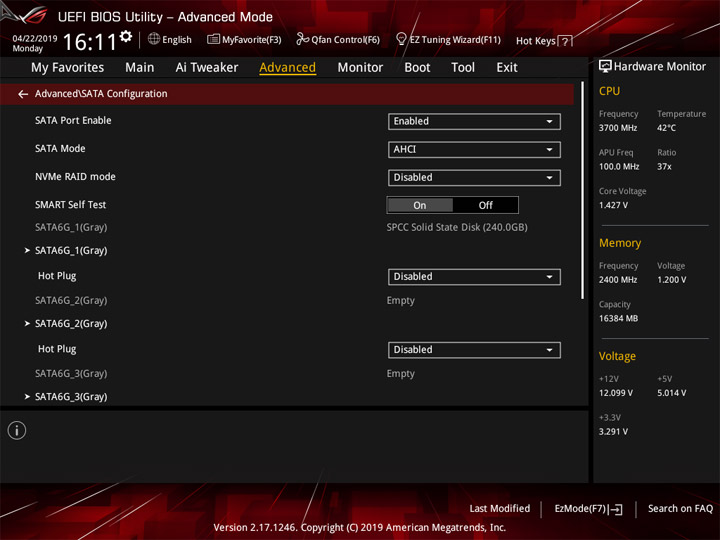
Task: Open Hot Plug dropdown under SATA6G_2
Action: click(474, 349)
